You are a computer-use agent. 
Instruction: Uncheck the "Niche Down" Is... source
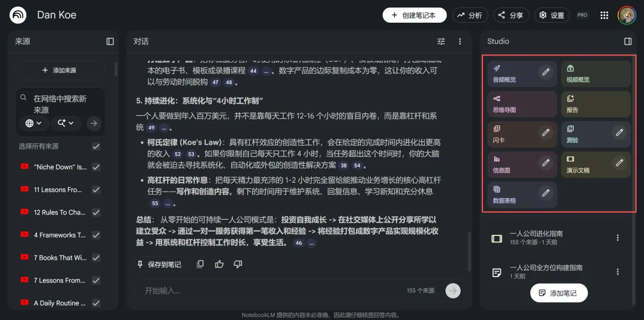tap(96, 167)
